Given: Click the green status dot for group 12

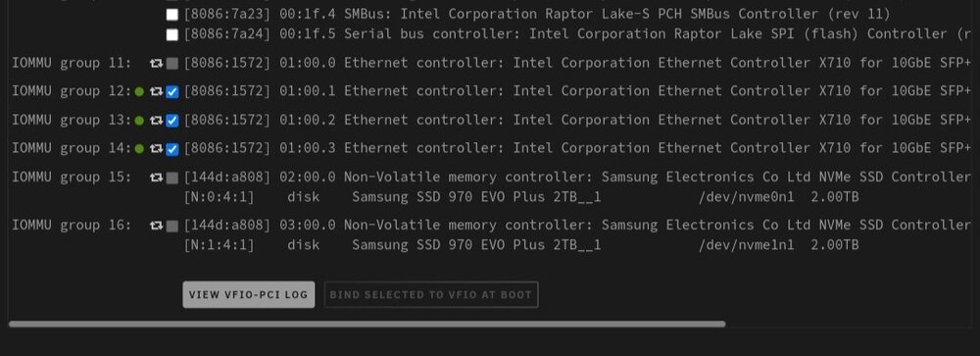Looking at the screenshot, I should tap(139, 92).
